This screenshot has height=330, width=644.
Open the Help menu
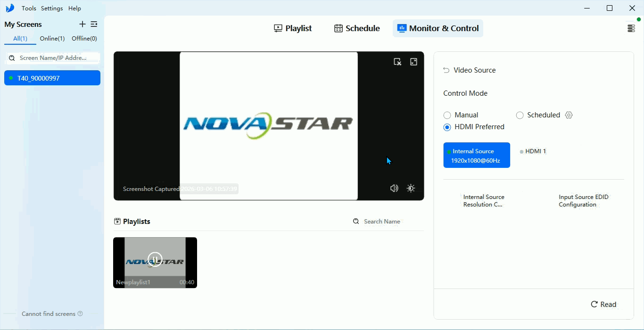[74, 8]
